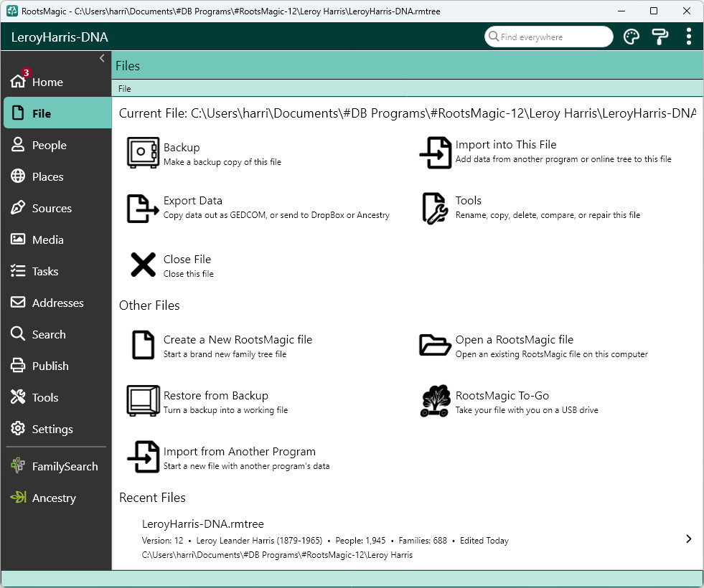Click the file Tools wrench-document icon

[435, 209]
